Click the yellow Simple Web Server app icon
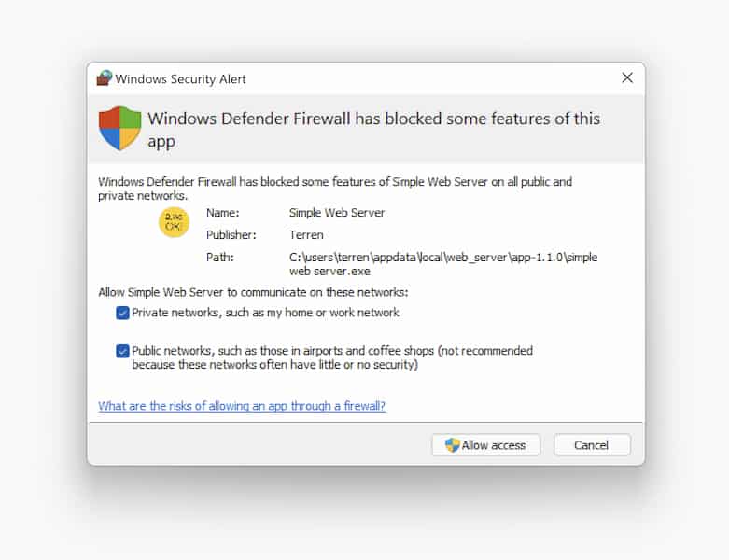The image size is (729, 560). tap(175, 222)
